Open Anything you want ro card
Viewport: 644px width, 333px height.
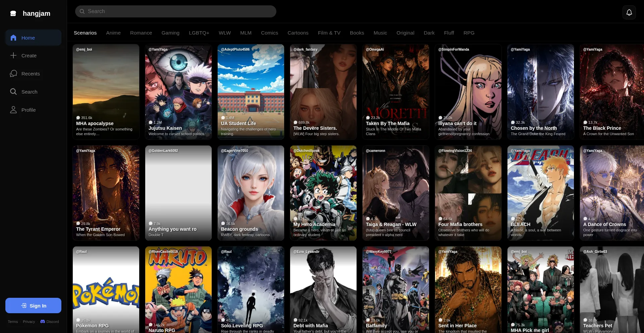178,193
